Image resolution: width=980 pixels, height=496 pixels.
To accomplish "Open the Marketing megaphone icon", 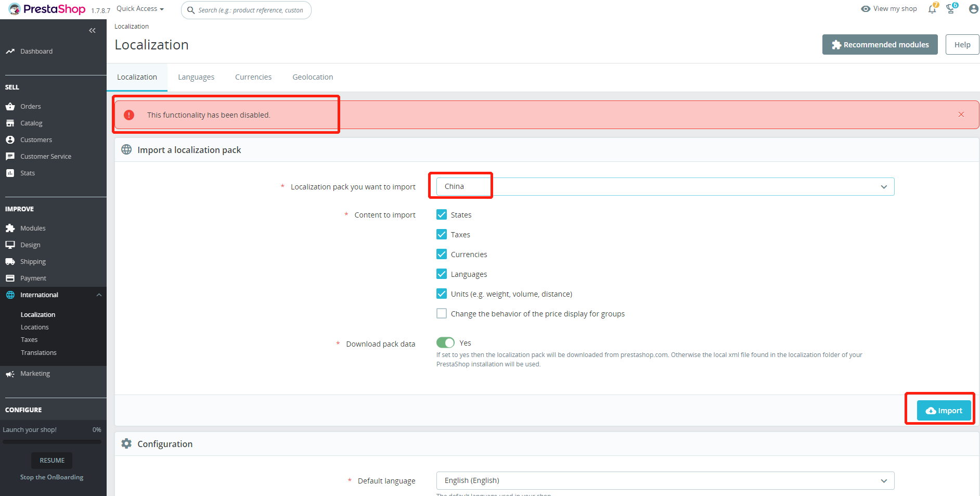I will (x=10, y=374).
